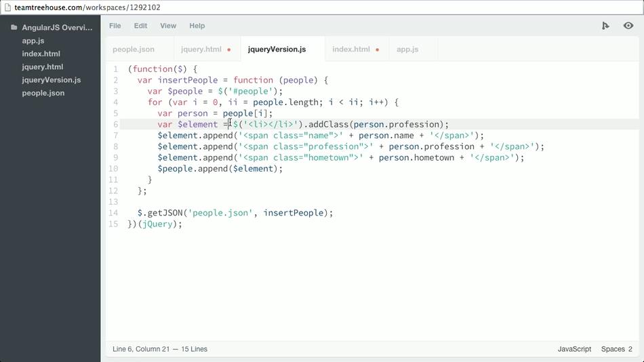Open index.html in the sidebar

pos(41,54)
